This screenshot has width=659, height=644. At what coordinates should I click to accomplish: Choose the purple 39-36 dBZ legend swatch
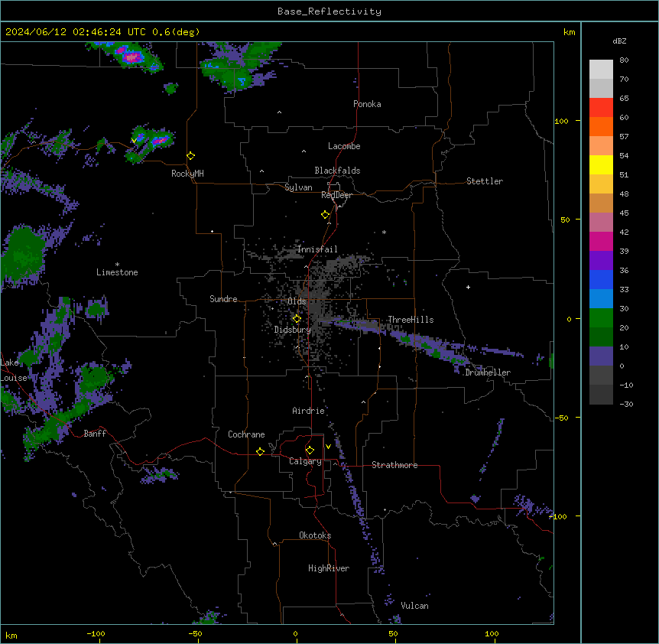pyautogui.click(x=601, y=261)
